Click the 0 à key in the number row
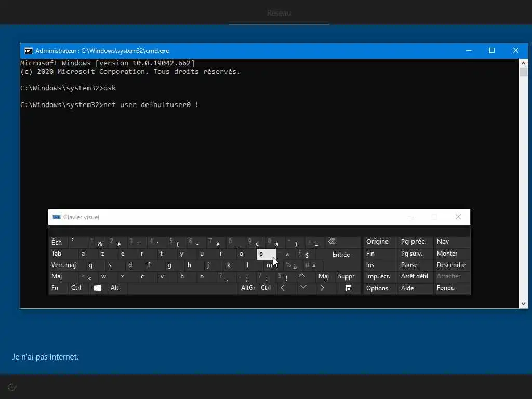This screenshot has height=399, width=532. coord(274,242)
